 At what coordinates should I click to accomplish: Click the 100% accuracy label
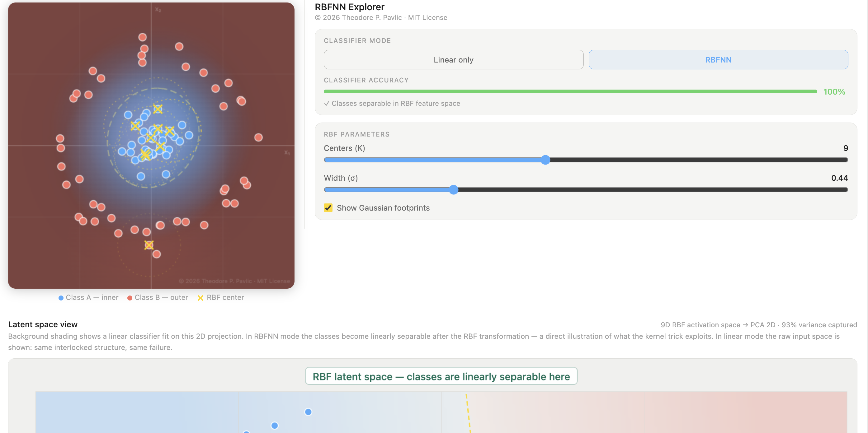(x=834, y=91)
